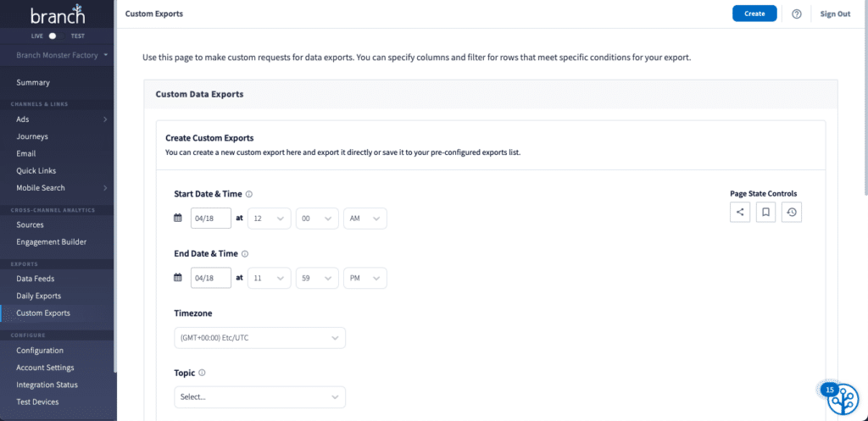Click the Custom Exports page title

coord(154,14)
